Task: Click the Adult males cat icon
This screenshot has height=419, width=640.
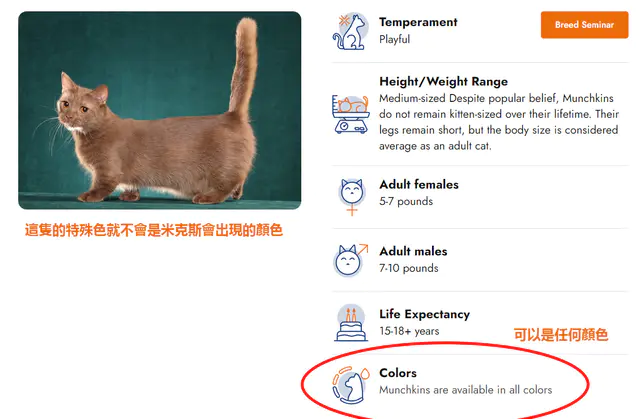Action: (x=351, y=260)
